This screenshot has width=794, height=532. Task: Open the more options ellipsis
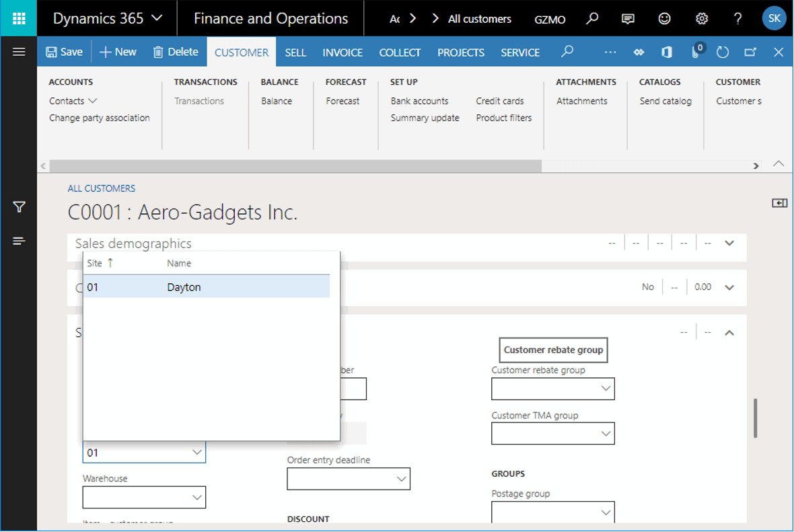tap(610, 52)
